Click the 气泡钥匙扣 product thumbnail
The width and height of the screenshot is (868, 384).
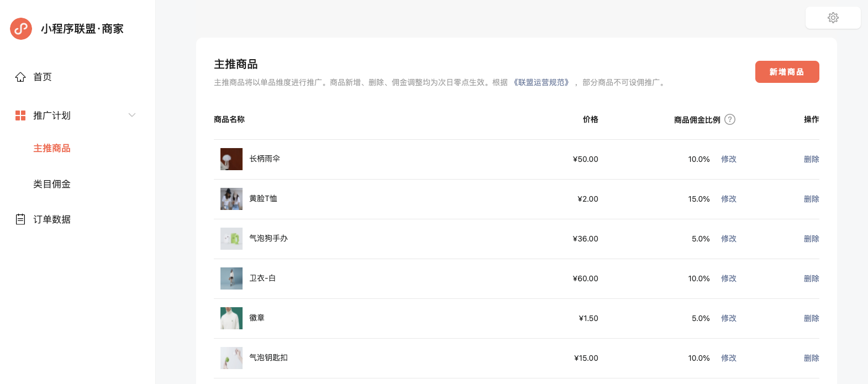point(232,358)
